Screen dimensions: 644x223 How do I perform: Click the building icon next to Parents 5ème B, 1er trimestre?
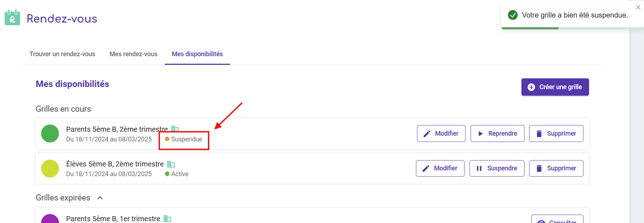(168, 218)
